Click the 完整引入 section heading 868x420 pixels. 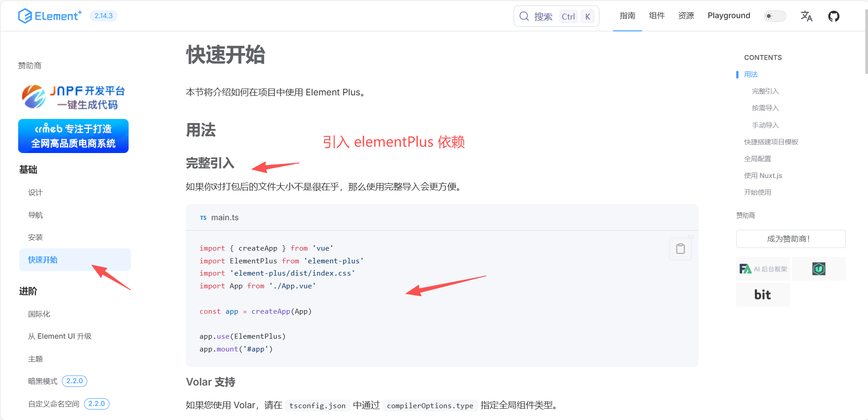(x=210, y=163)
